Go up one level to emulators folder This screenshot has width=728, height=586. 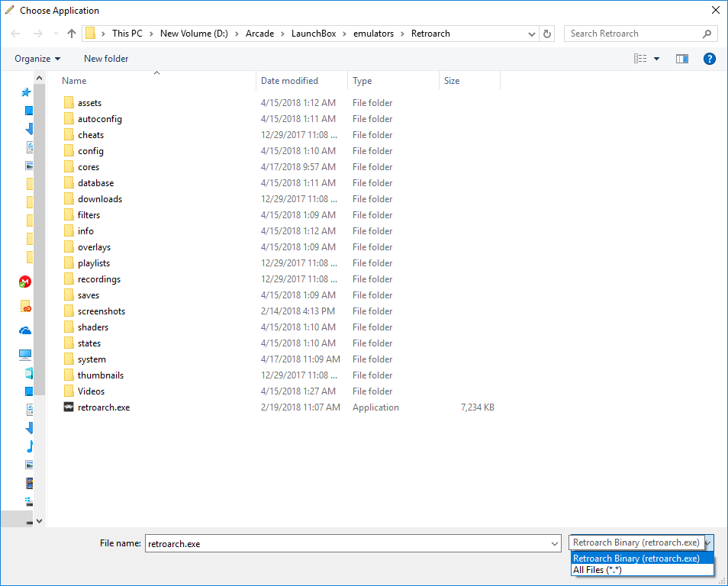click(72, 34)
